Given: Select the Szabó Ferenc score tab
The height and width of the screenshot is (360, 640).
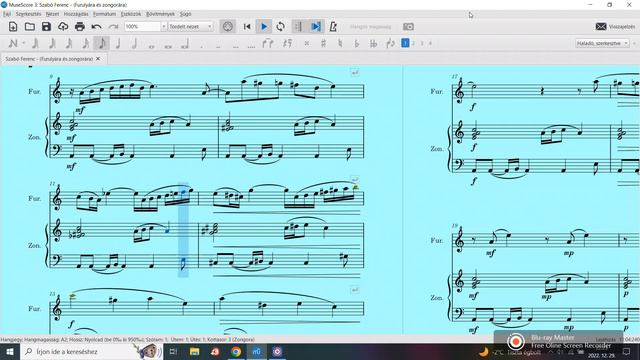Looking at the screenshot, I should (x=49, y=59).
